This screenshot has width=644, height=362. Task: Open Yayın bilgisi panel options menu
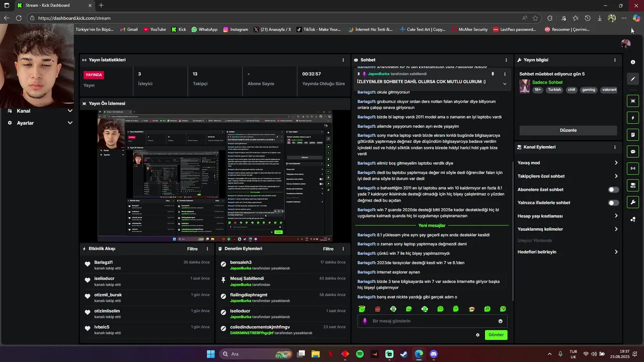(x=614, y=60)
